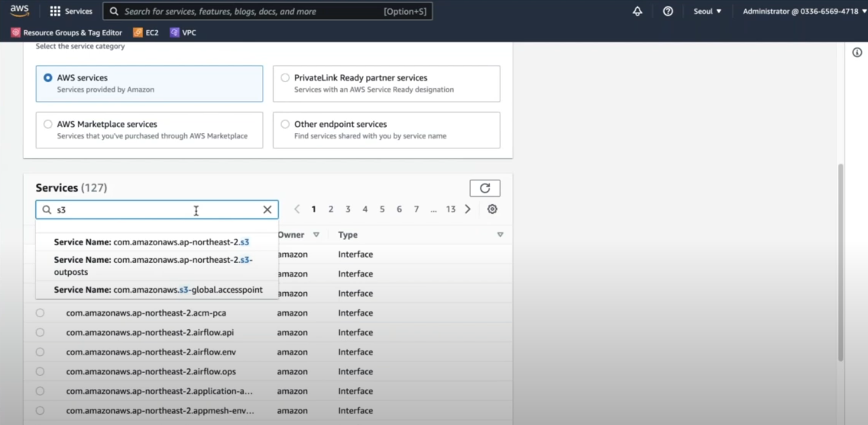
Task: Select the airflow.api service radio
Action: pyautogui.click(x=40, y=332)
